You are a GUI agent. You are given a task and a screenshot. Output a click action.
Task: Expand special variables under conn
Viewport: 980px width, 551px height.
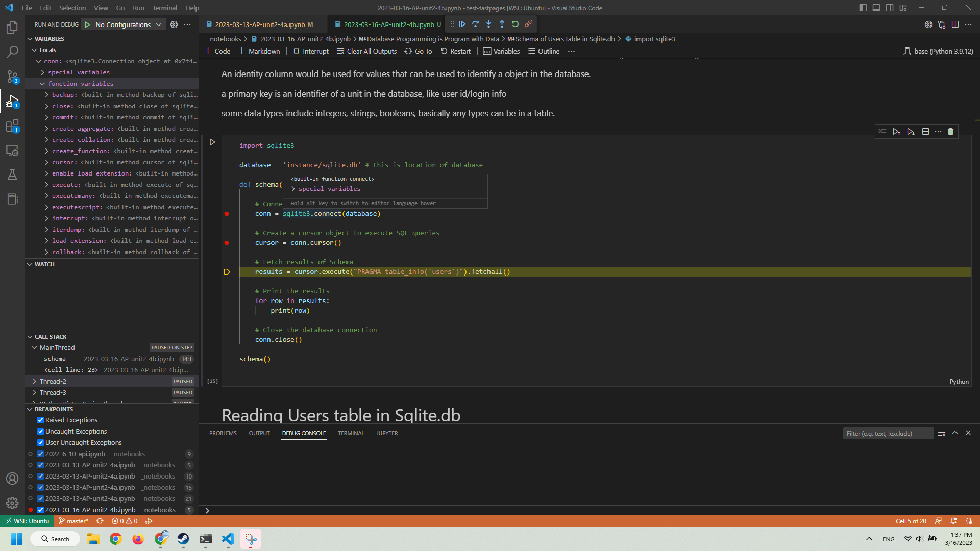(x=42, y=72)
